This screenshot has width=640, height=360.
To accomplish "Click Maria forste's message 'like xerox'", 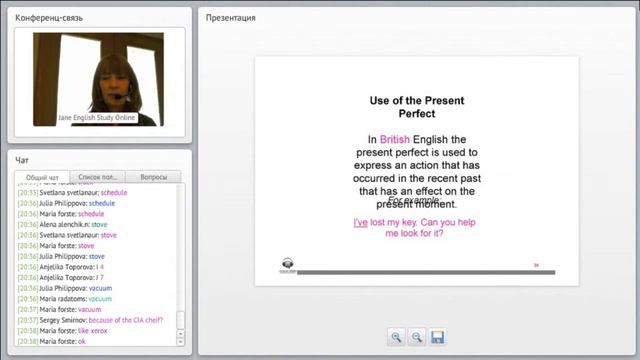I will tap(93, 331).
